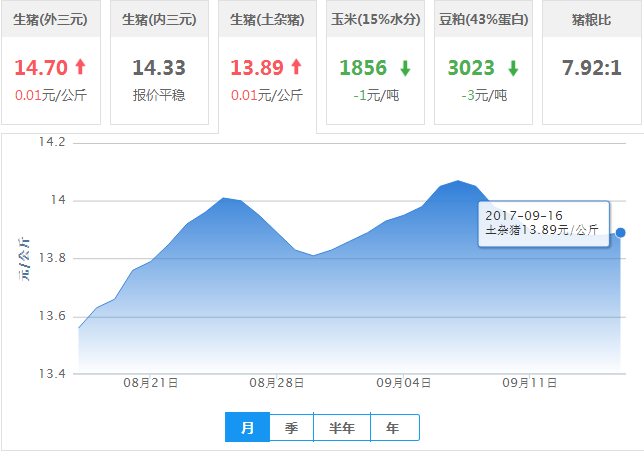Click the red up arrow beside 13.89

pyautogui.click(x=296, y=68)
